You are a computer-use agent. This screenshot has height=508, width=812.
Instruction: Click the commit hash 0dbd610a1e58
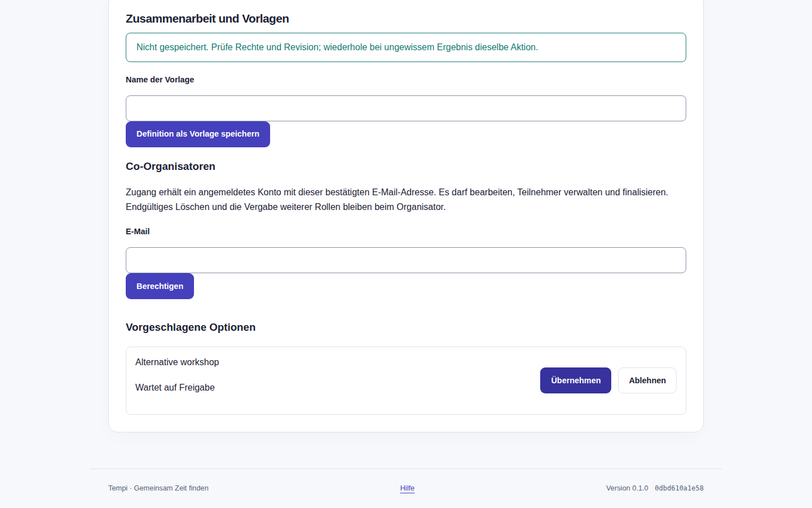click(x=679, y=488)
